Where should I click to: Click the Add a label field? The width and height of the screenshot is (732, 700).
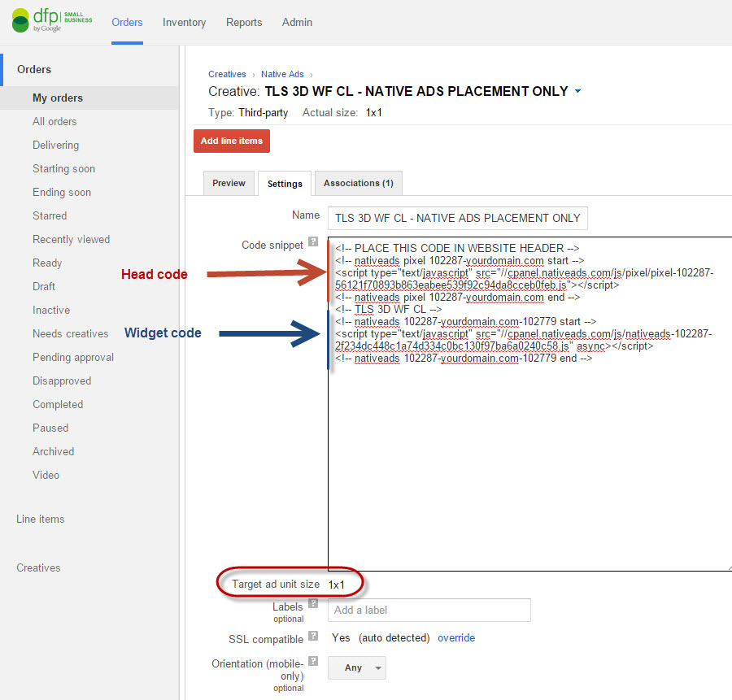429,610
